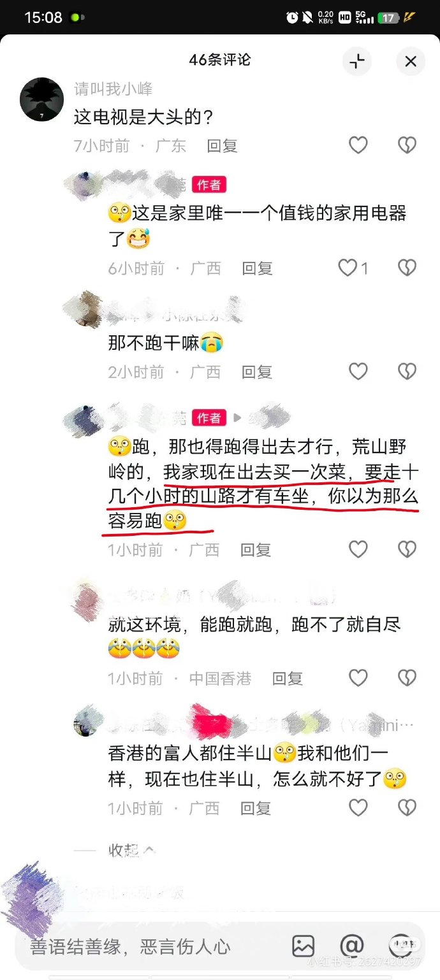Viewport: 440px width, 980px height.
Task: Open the image picker in comment bar
Action: (304, 946)
